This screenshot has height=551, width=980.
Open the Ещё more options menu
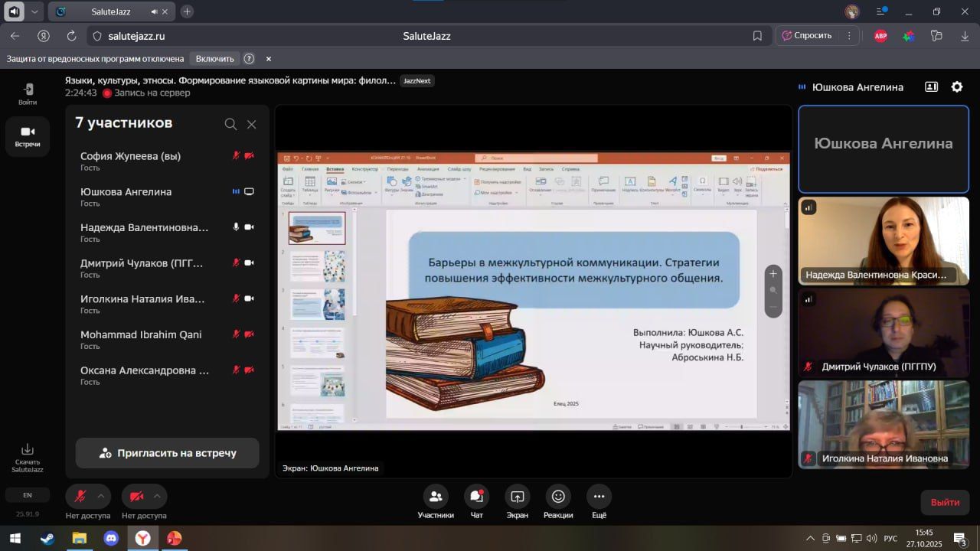tap(599, 497)
